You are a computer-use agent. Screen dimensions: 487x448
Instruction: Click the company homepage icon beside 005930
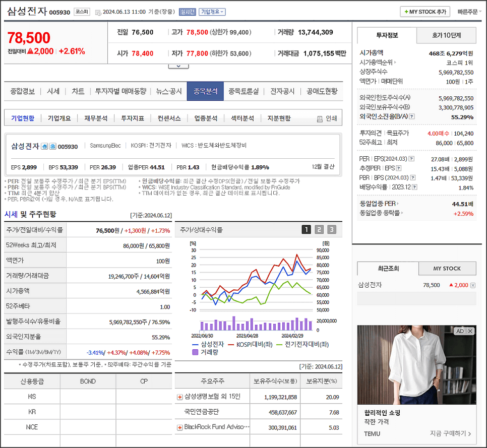point(44,146)
